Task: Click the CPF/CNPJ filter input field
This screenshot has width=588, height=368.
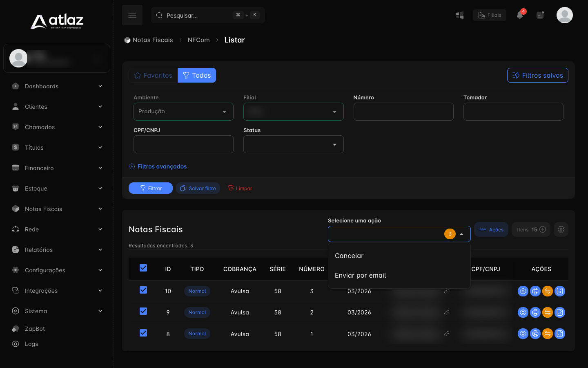Action: [x=183, y=144]
